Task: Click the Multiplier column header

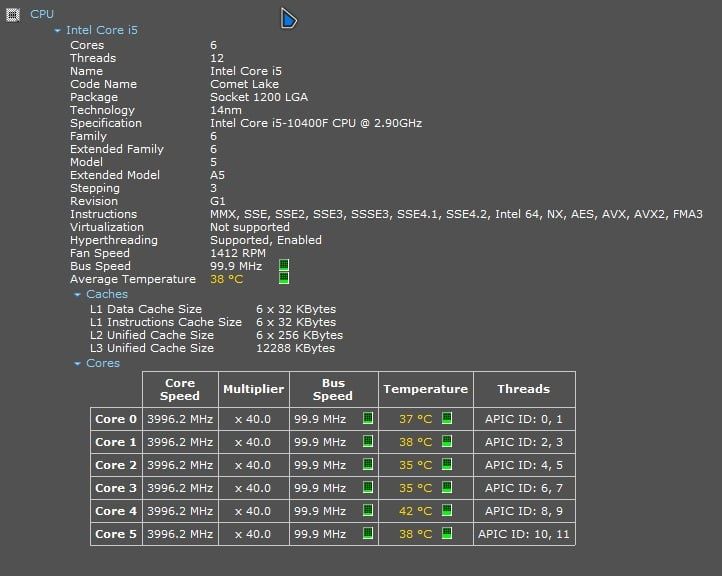Action: click(254, 390)
